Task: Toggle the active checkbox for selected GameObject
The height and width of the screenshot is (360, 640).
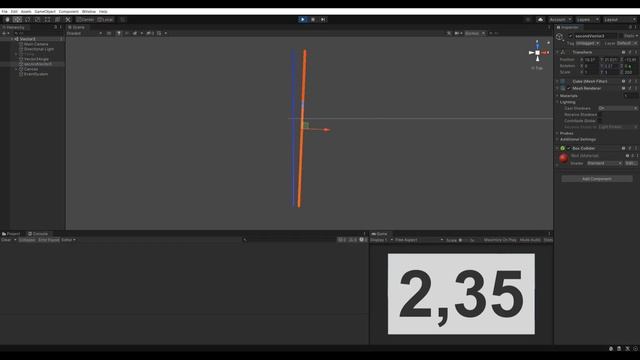Action: pos(571,36)
